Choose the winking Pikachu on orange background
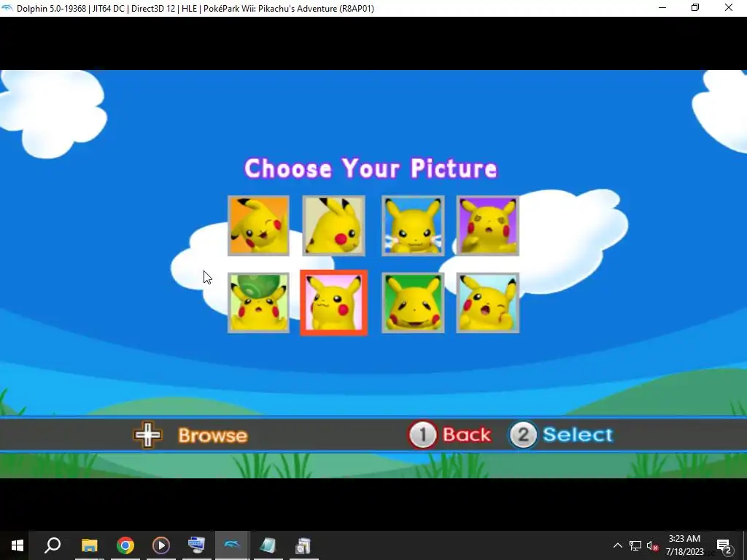 click(x=258, y=226)
